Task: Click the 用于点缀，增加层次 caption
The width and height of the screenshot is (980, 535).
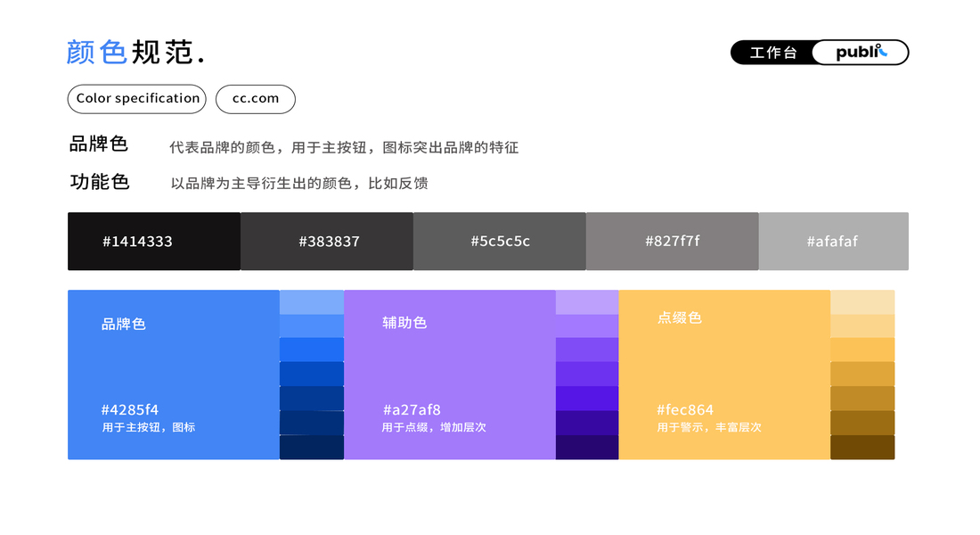Action: (434, 427)
